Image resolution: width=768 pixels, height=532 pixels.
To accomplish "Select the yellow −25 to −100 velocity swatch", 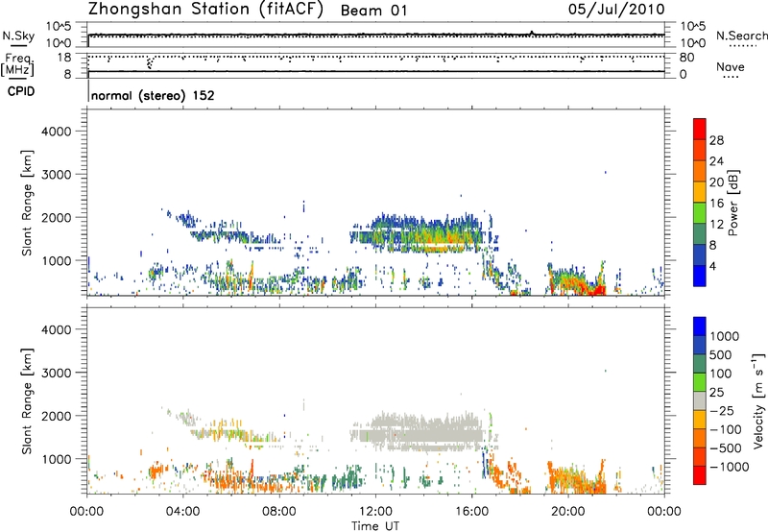I will point(700,420).
